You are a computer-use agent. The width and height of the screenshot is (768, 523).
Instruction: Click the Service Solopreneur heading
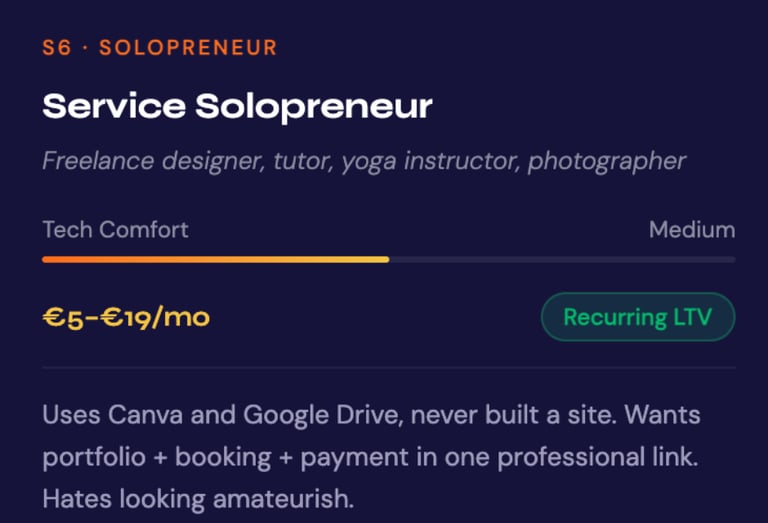click(x=238, y=106)
